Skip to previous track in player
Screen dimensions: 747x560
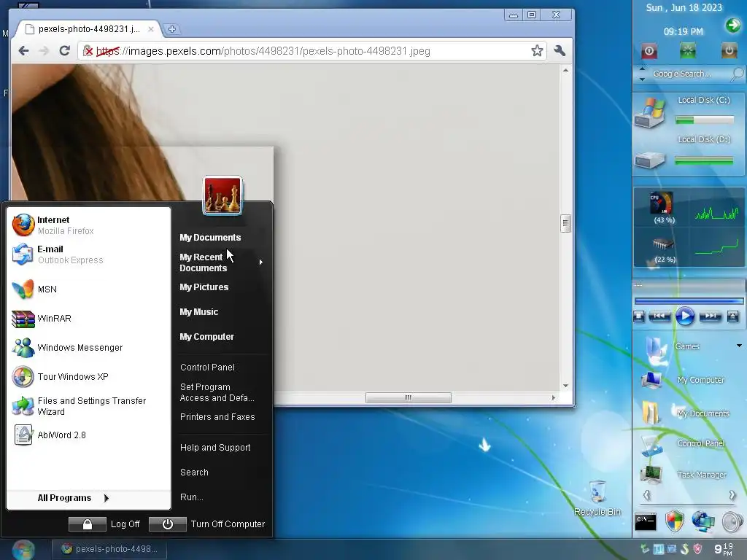[659, 316]
